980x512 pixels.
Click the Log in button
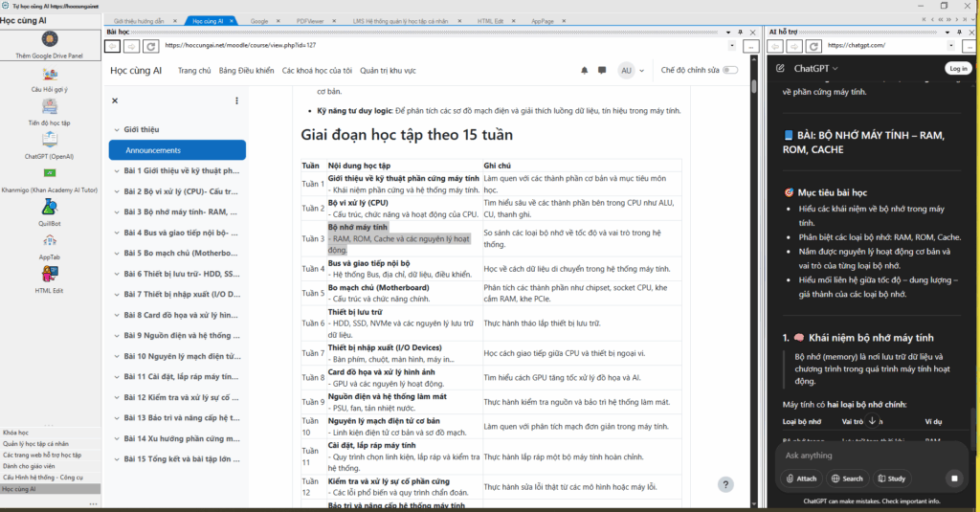pyautogui.click(x=957, y=69)
